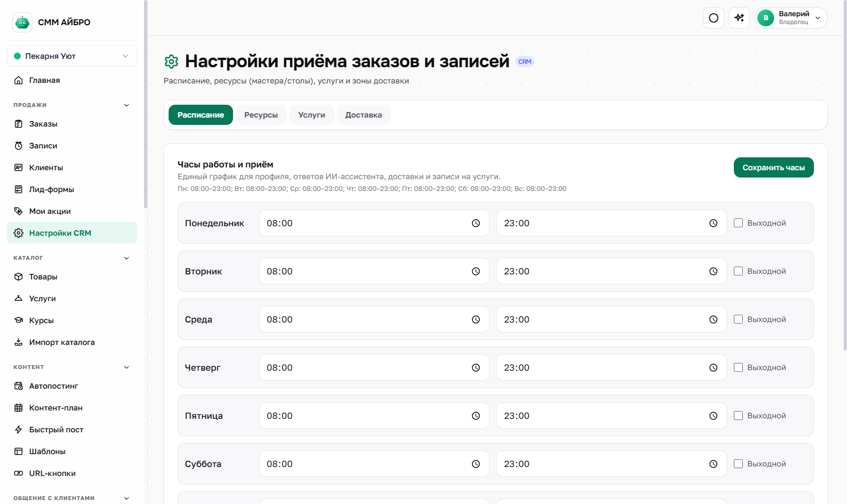The width and height of the screenshot is (847, 504).
Task: Click the Суббота 23:00 end field
Action: pyautogui.click(x=612, y=464)
